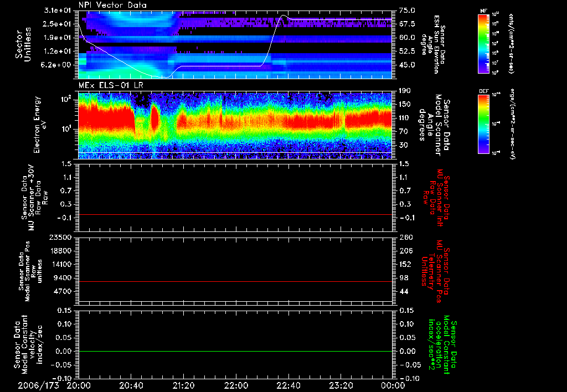
Task: Click the "22:40" time tick label
Action: tap(288, 385)
